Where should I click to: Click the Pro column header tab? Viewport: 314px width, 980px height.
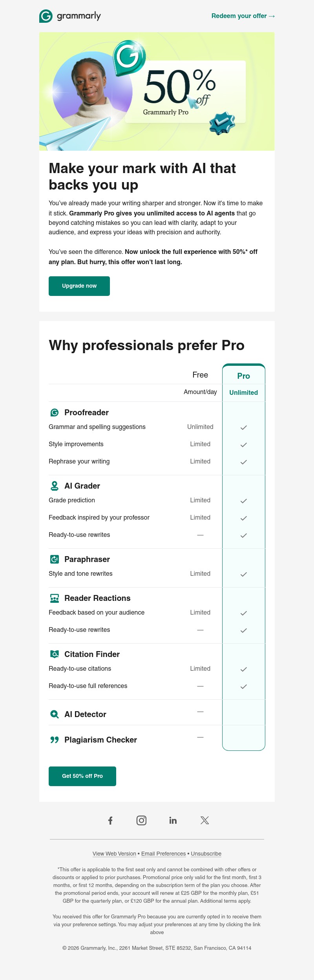[244, 376]
